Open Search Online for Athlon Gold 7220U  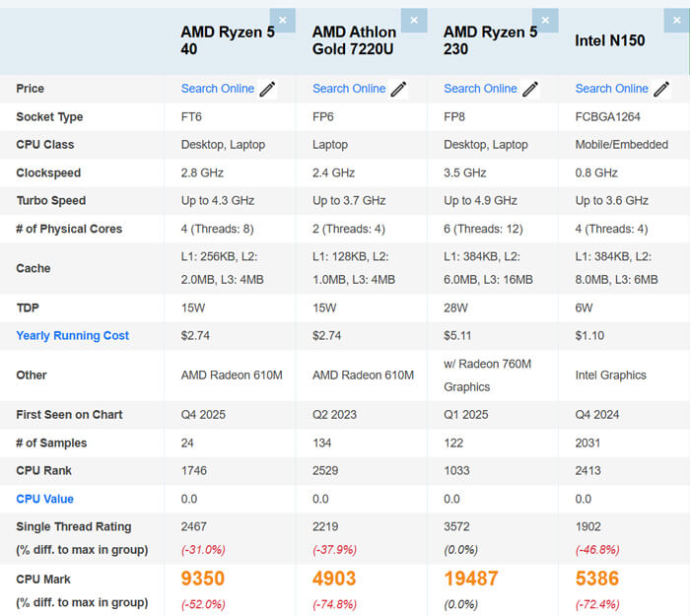pos(349,89)
